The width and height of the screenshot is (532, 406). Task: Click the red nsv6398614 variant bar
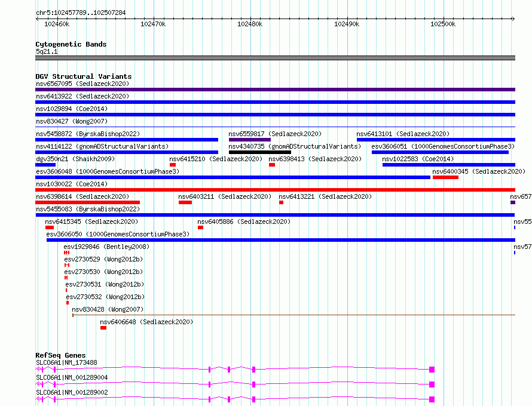[87, 202]
